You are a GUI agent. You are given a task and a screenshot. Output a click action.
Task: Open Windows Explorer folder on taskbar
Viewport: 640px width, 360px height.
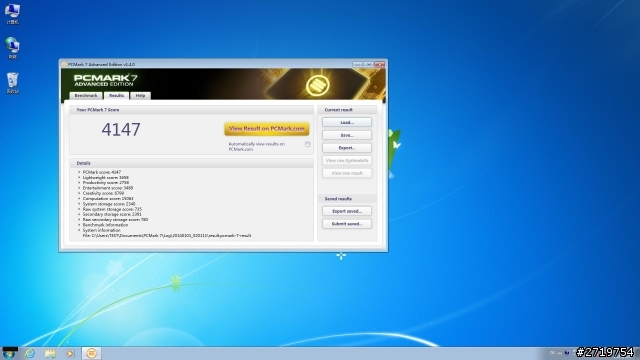coord(50,353)
